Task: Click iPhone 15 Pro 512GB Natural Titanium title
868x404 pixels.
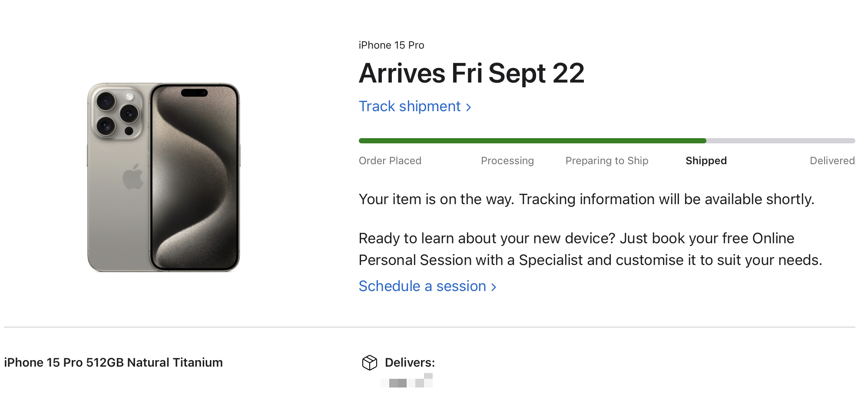Action: coord(113,362)
